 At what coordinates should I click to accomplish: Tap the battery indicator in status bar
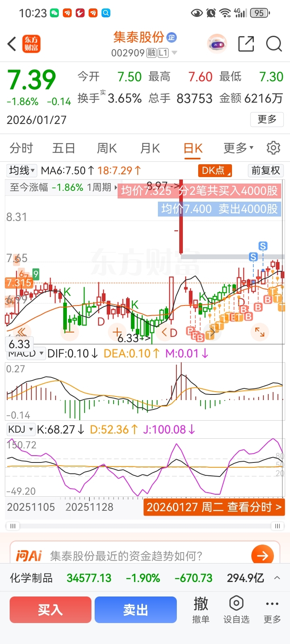tap(260, 13)
